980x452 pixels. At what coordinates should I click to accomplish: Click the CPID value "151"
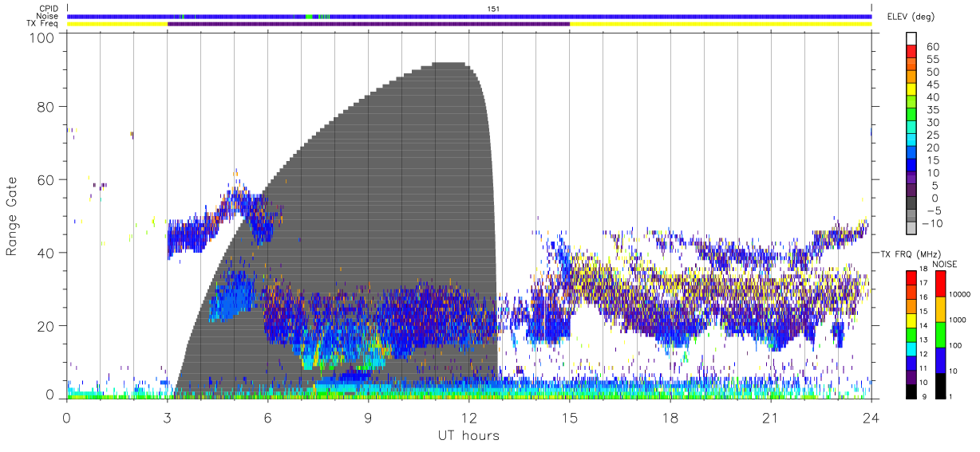coord(494,9)
